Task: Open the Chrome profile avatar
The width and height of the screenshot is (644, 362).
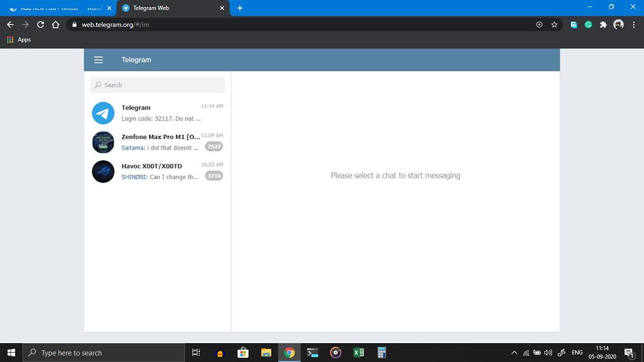Action: point(619,25)
